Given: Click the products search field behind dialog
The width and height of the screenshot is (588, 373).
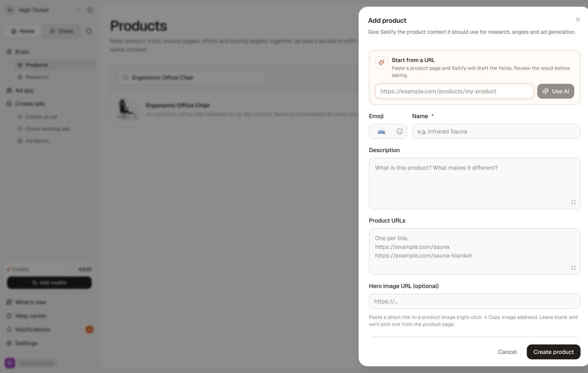Looking at the screenshot, I should (192, 78).
